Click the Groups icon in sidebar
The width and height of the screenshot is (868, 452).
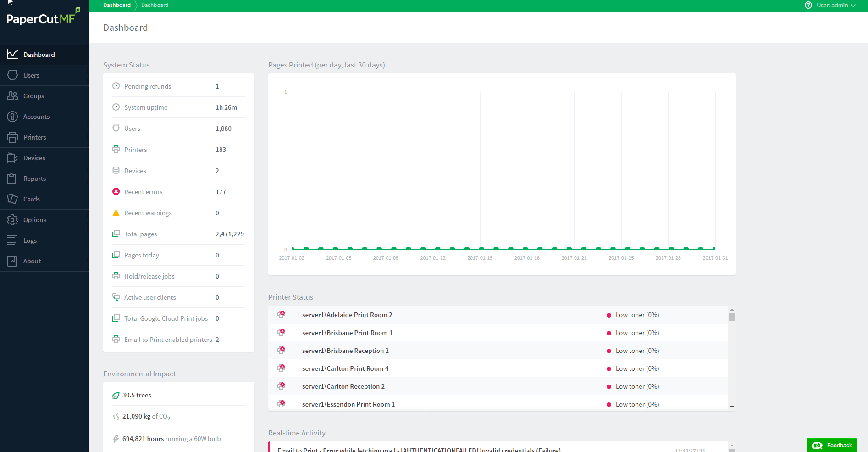tap(12, 95)
